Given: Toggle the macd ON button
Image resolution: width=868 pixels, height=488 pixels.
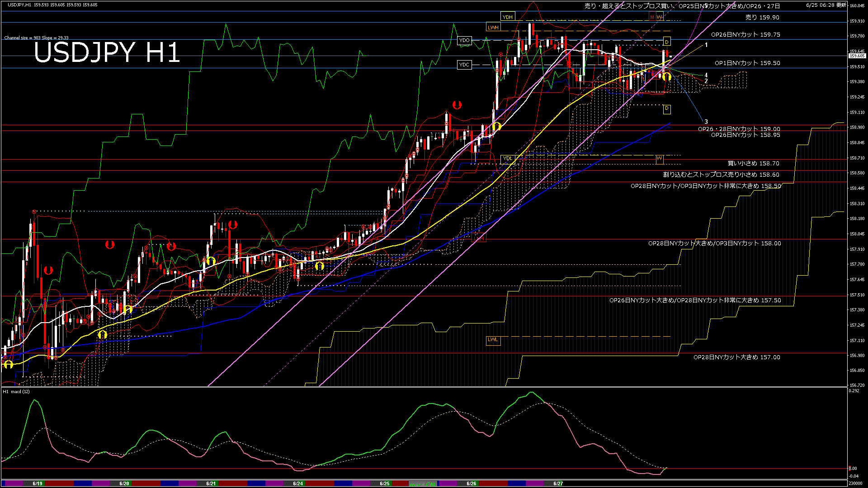Looking at the screenshot, I should 423,483.
